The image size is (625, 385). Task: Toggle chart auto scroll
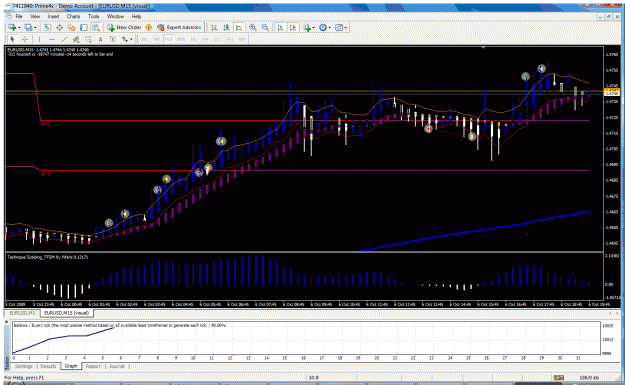pyautogui.click(x=280, y=27)
